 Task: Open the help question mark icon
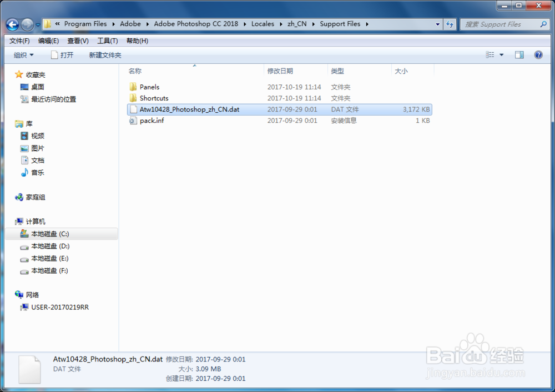click(538, 54)
